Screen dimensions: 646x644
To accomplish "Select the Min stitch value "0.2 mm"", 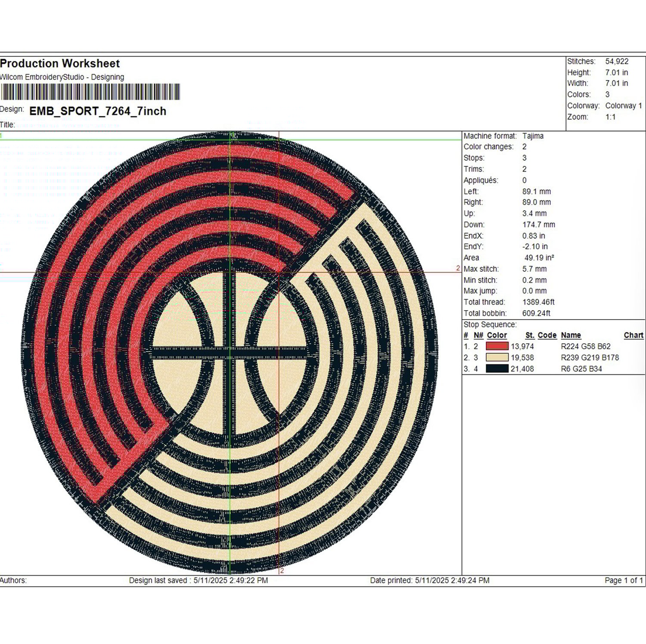I will [534, 280].
